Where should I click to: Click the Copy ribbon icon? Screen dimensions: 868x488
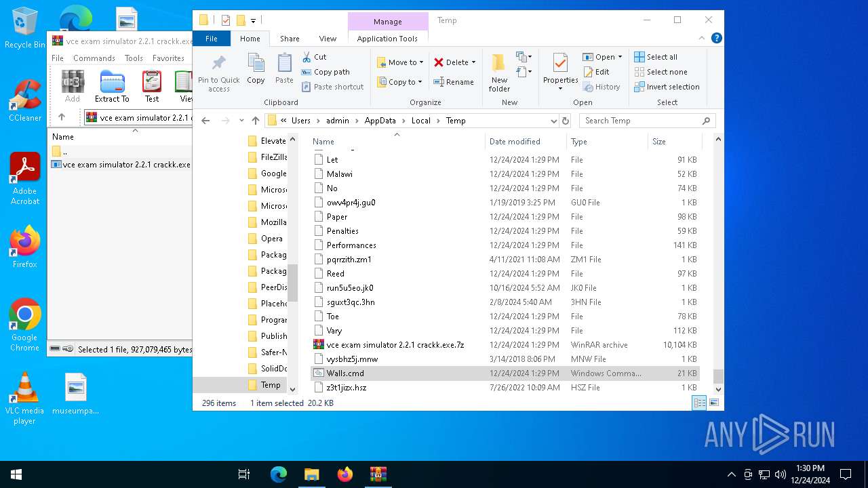coord(256,69)
